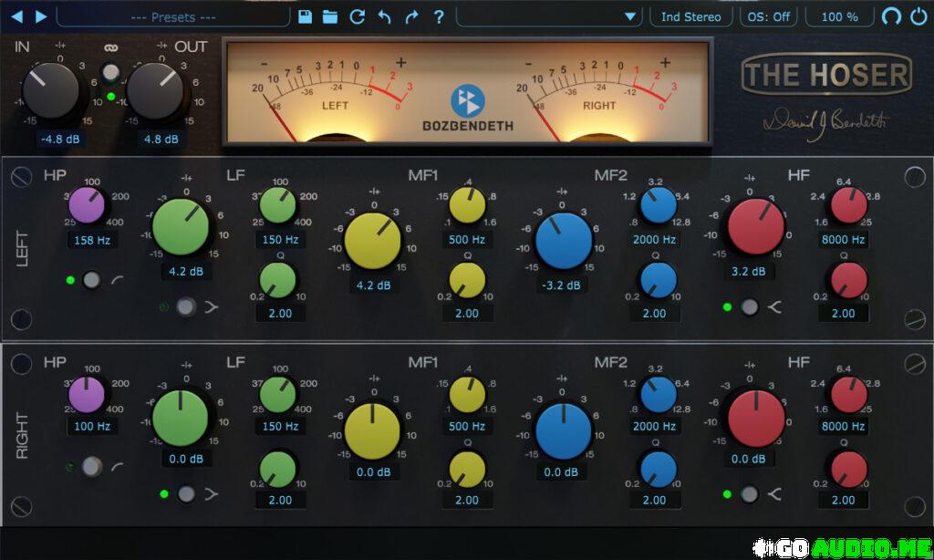Click the RIGHT large green LF gain knob

click(181, 419)
